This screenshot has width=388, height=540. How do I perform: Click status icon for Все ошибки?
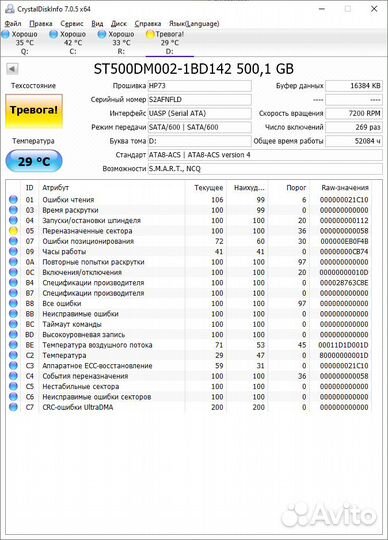point(13,303)
